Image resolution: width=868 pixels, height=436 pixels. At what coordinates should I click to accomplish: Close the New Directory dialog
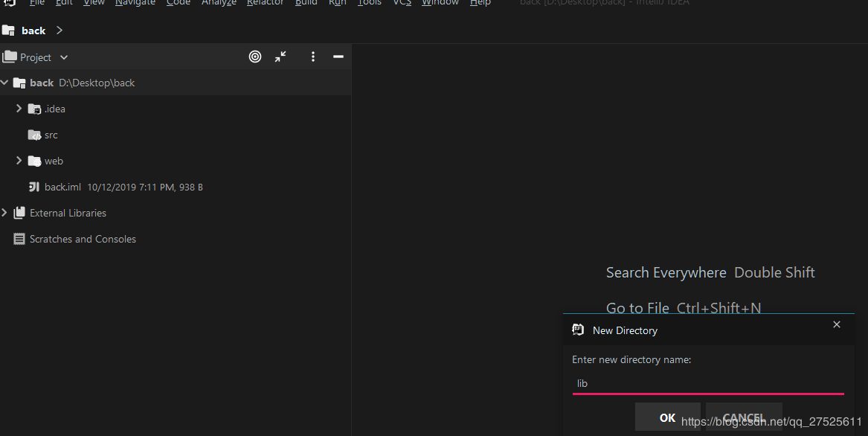837,325
